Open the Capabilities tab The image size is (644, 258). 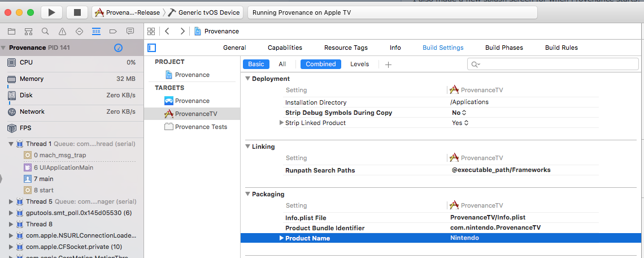285,48
